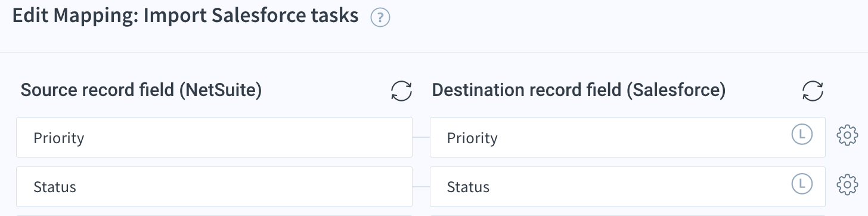Screen dimensions: 868x216
Task: Refresh the NetSuite source record fields
Action: 402,91
